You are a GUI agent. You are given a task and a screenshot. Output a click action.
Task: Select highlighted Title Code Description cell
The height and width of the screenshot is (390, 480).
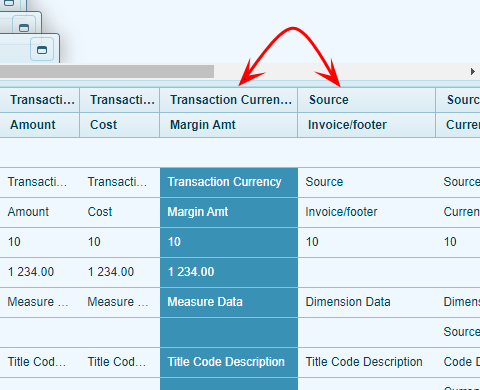tap(229, 362)
